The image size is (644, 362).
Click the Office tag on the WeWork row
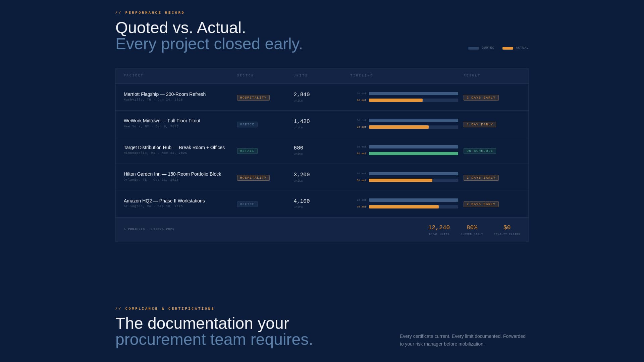tap(247, 124)
